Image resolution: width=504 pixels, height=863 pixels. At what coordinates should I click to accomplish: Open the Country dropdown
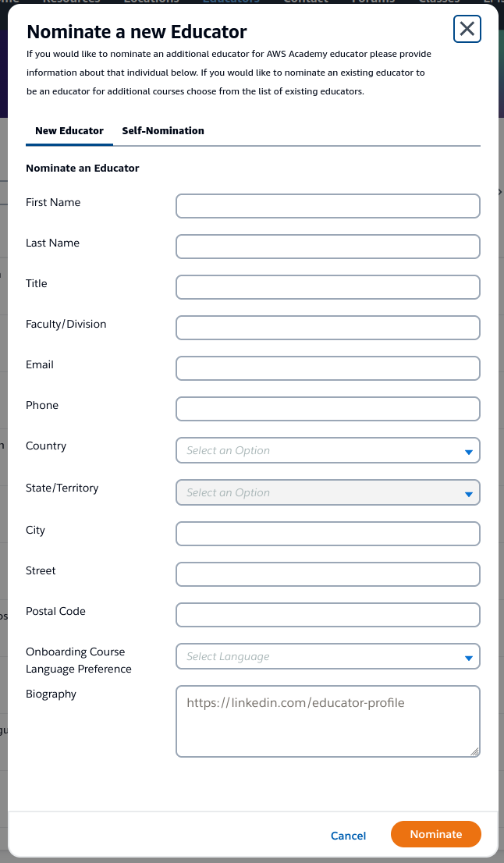click(x=328, y=451)
